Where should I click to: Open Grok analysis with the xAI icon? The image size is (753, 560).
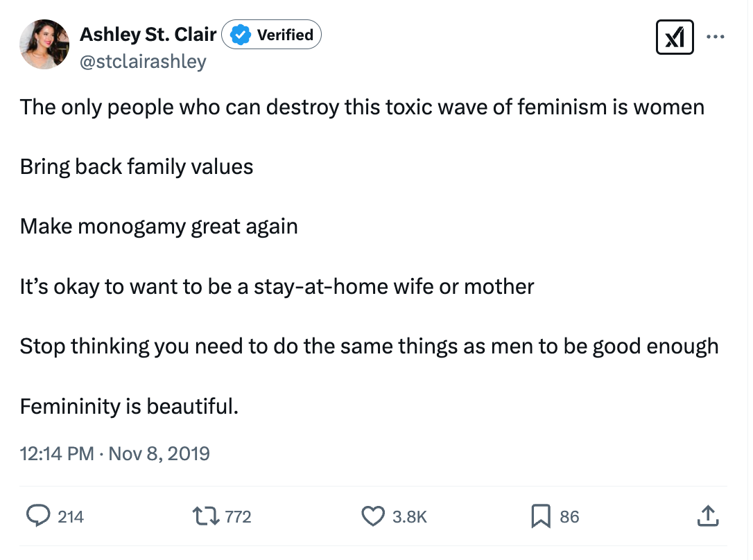675,37
